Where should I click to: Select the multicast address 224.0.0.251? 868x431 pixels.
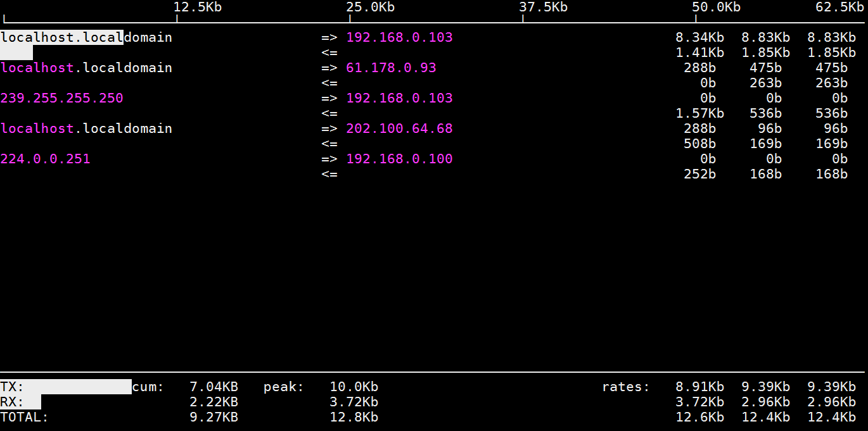(x=46, y=159)
